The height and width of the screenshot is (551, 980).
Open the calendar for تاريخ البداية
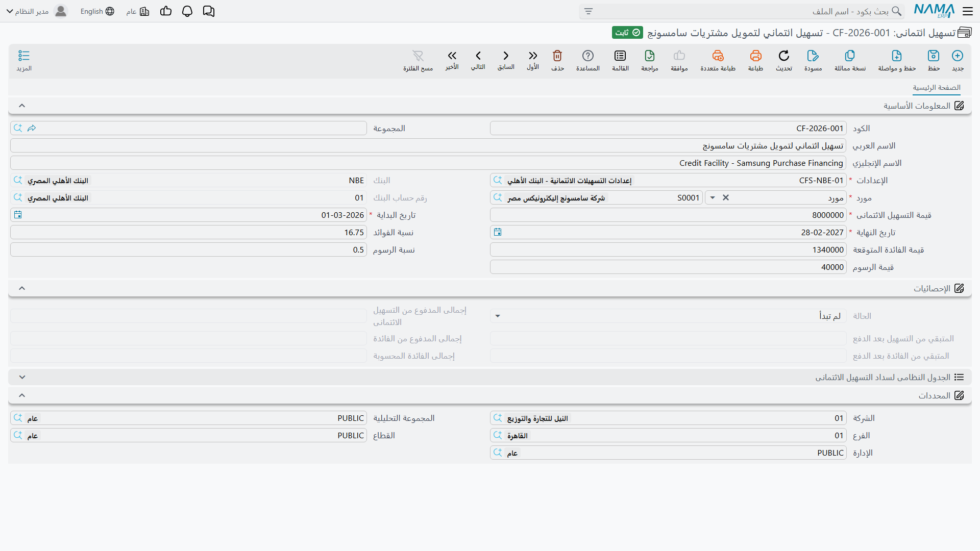click(18, 215)
